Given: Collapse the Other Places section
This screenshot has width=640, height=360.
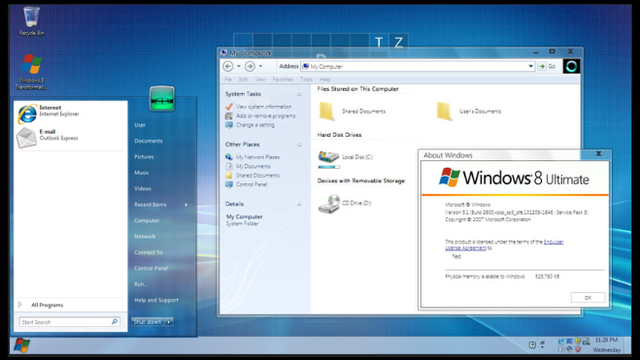Looking at the screenshot, I should (x=299, y=145).
